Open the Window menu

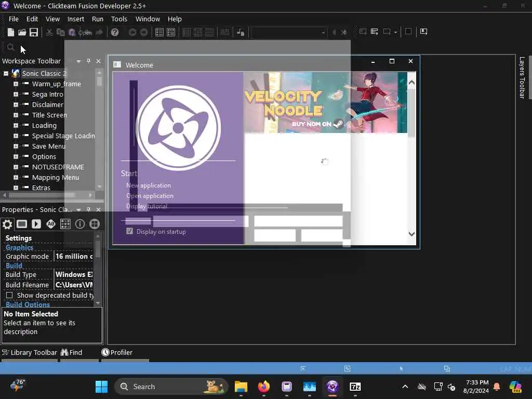(x=148, y=19)
